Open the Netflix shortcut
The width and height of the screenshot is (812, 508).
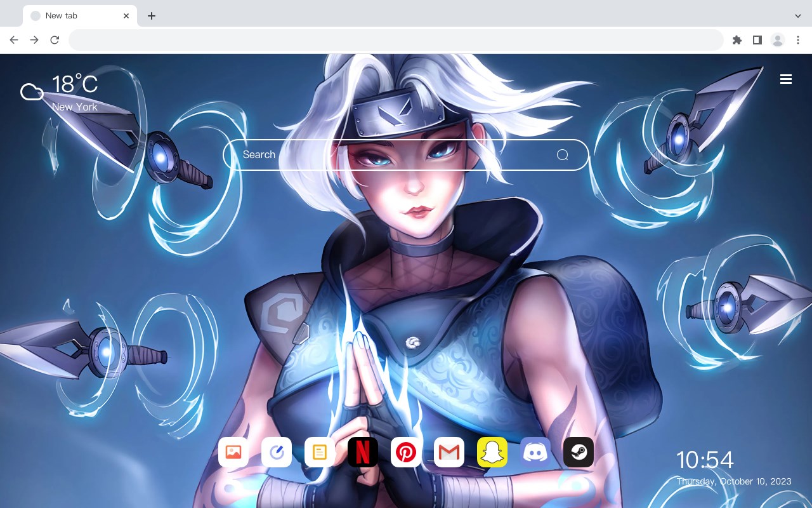(363, 452)
